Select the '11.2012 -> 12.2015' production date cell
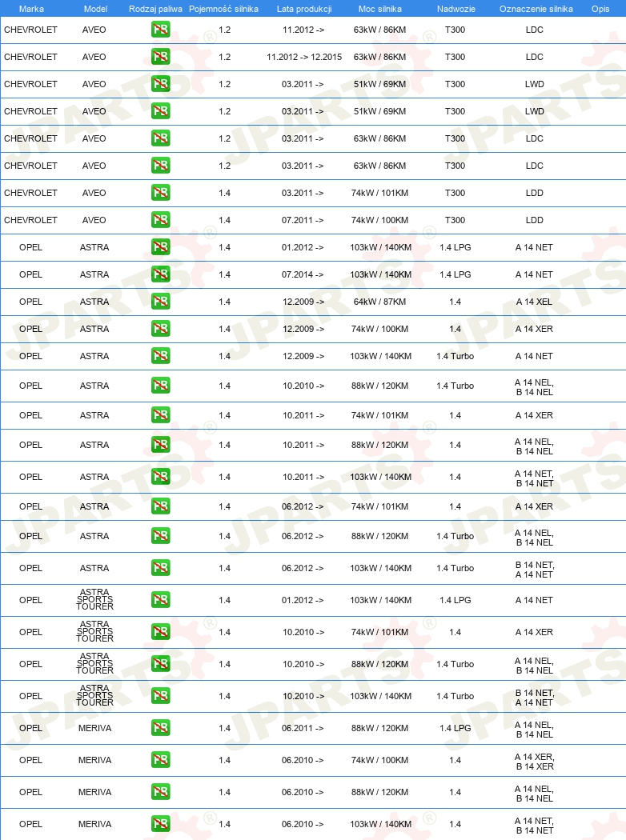626x840 pixels. tap(304, 57)
